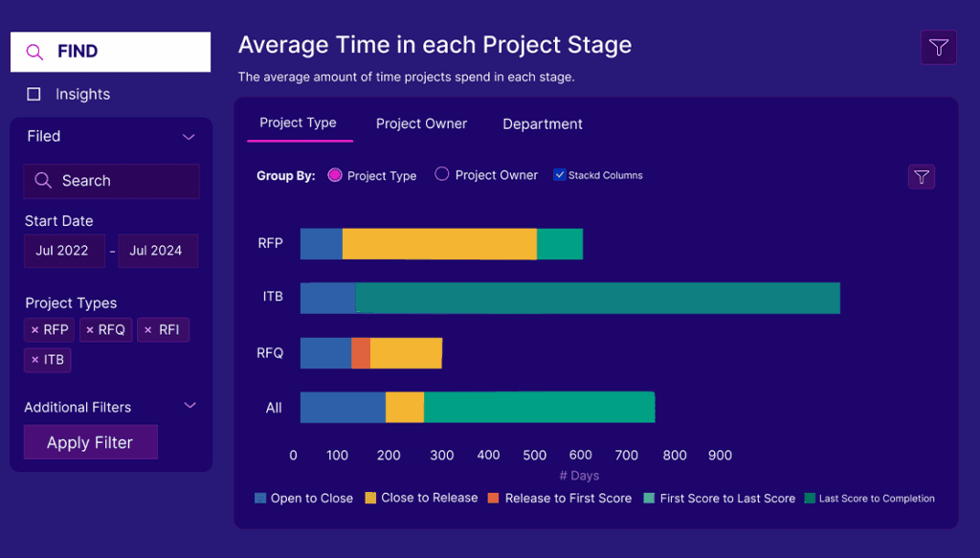Collapse the Filed panel chevron

189,137
